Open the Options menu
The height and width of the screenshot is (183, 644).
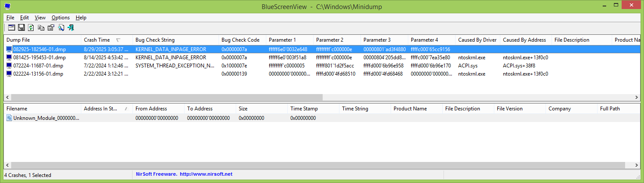point(61,18)
